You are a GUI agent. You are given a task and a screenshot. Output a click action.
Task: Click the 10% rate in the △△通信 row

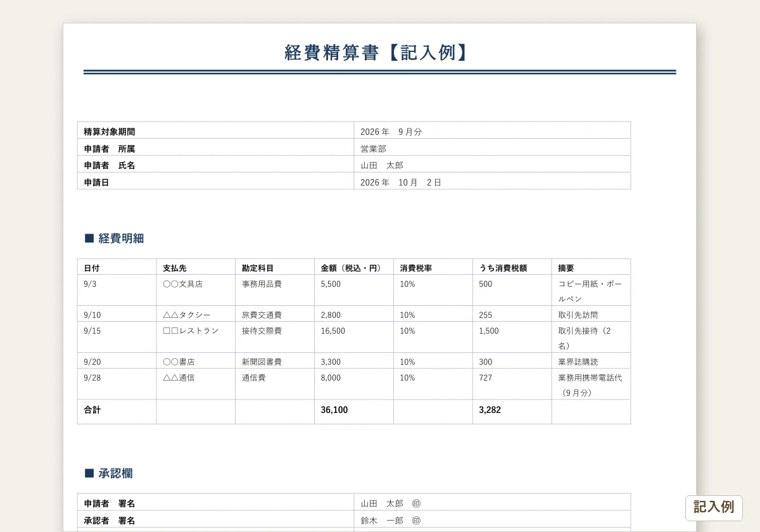[x=407, y=377]
